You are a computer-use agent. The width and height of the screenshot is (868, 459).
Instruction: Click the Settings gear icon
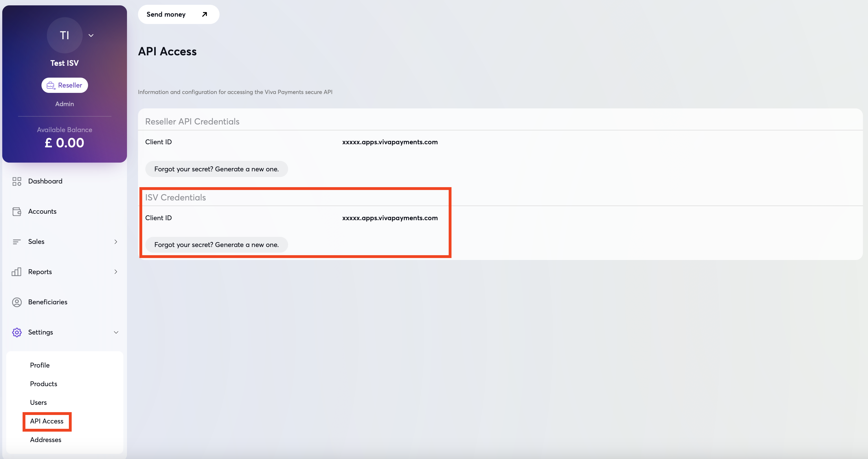coord(17,332)
